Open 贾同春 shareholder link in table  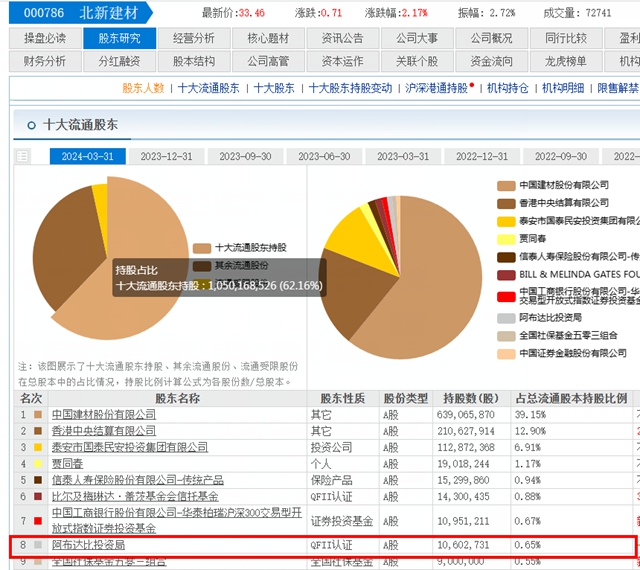(67, 464)
